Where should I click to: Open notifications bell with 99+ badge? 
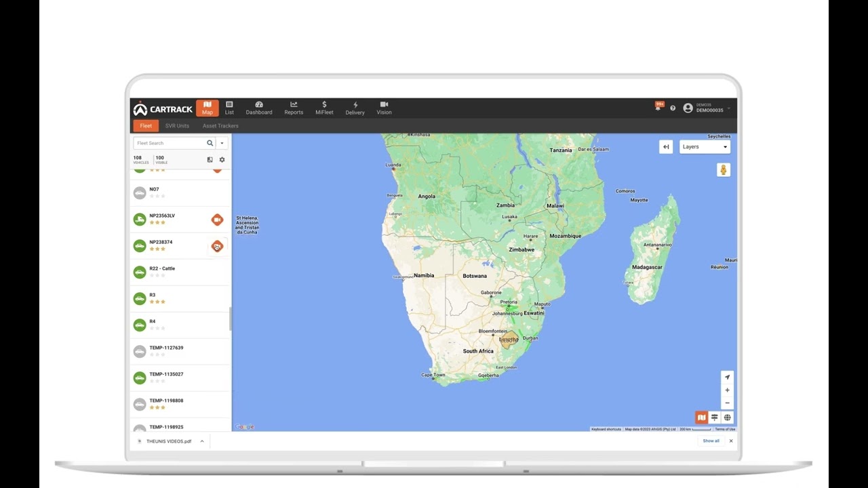coord(658,106)
